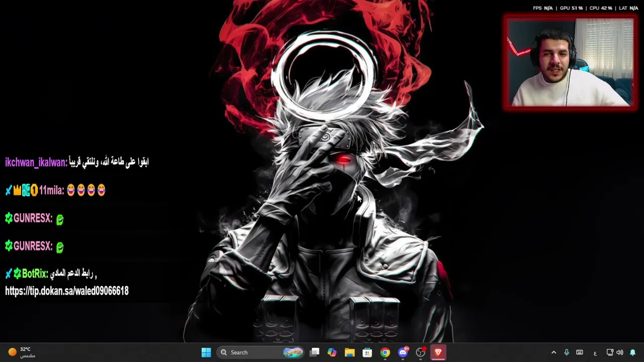This screenshot has height=362, width=644.
Task: Switch to OBS Studio on the taskbar
Action: coord(421,352)
